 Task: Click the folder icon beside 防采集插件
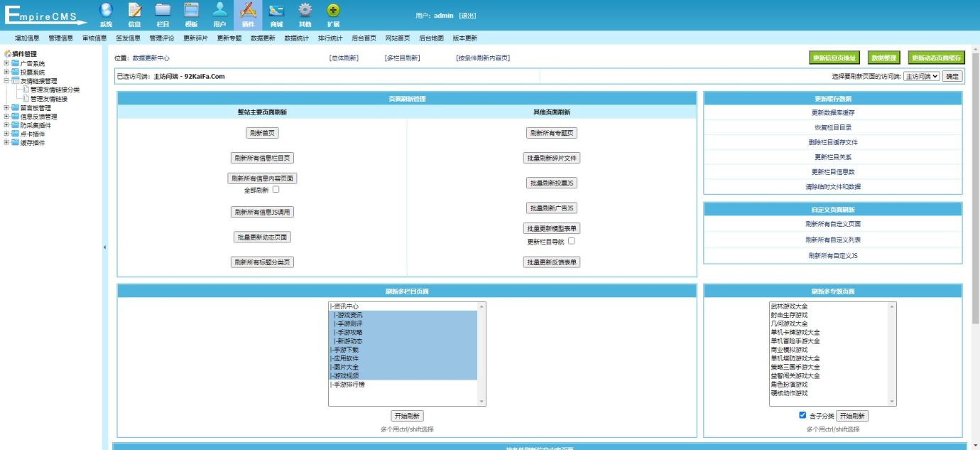(16, 125)
